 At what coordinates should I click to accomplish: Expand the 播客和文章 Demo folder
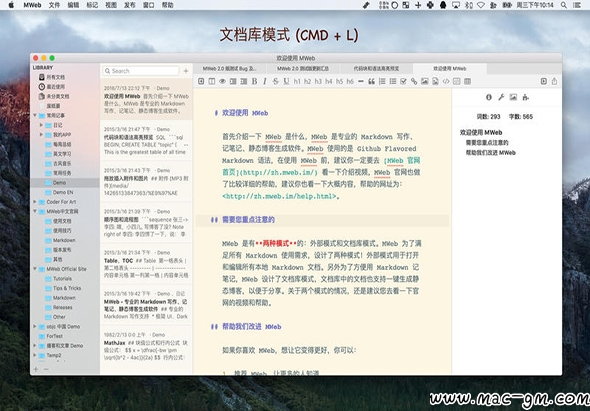pyautogui.click(x=35, y=346)
